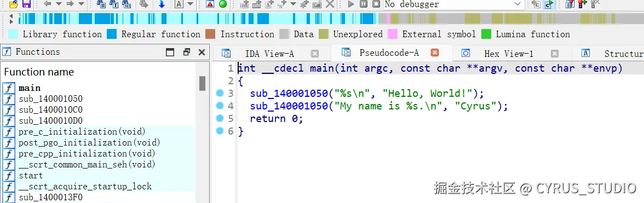
Task: Float the Functions panel with restore icon
Action: coord(186,52)
